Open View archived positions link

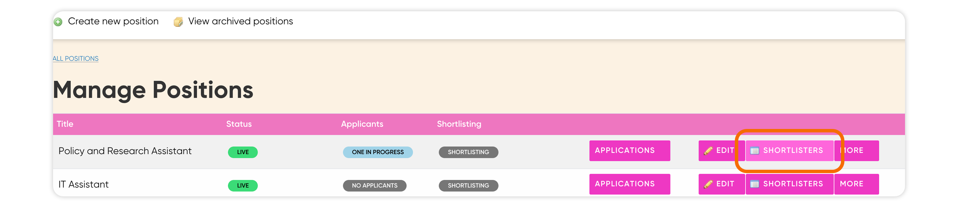coord(240,21)
